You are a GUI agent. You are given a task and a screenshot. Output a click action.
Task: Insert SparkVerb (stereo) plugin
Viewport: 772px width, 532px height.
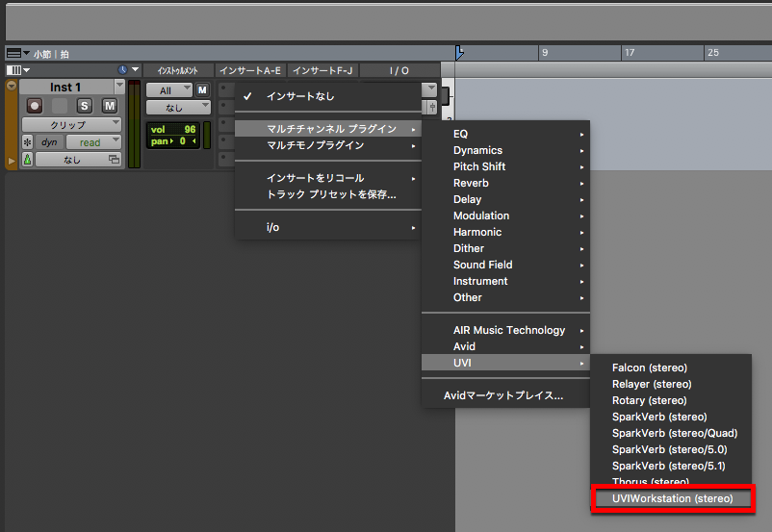click(671, 417)
